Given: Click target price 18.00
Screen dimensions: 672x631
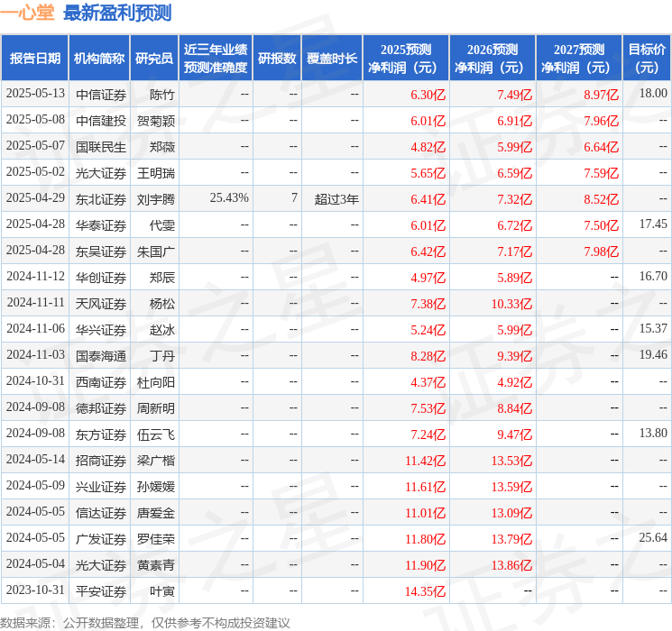Looking at the screenshot, I should pos(653,94).
